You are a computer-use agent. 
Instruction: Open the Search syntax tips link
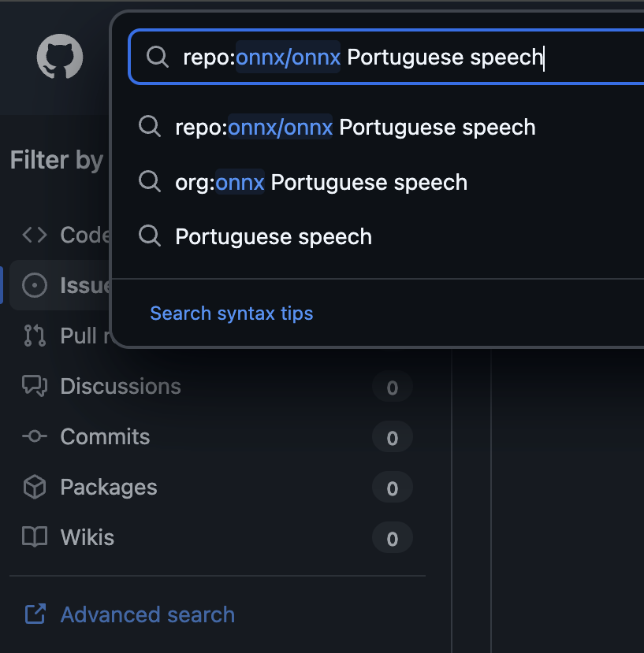click(x=231, y=314)
